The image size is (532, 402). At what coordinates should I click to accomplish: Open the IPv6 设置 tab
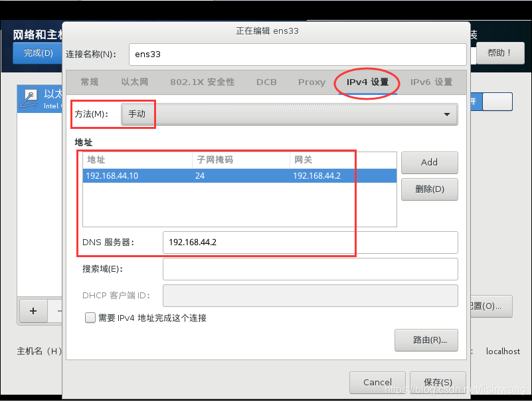(x=431, y=82)
